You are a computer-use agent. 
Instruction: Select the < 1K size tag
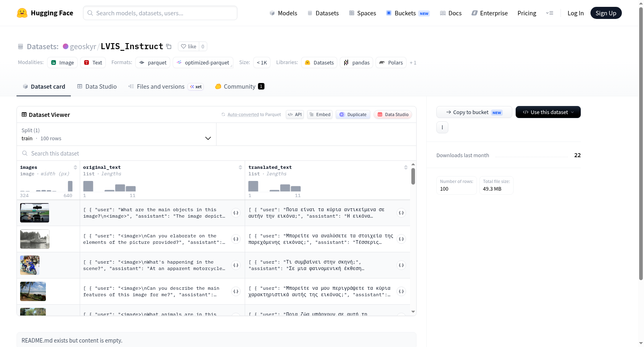(x=262, y=62)
